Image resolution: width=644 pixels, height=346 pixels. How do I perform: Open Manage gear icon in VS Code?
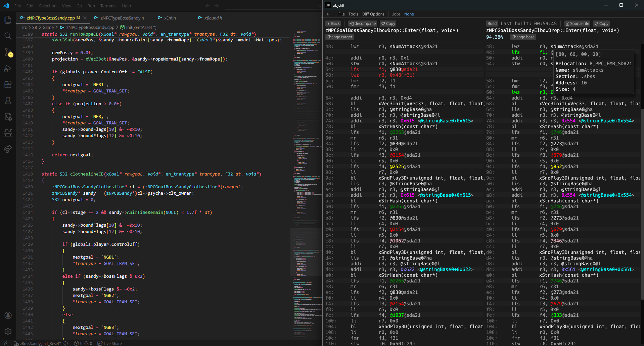pos(8,332)
